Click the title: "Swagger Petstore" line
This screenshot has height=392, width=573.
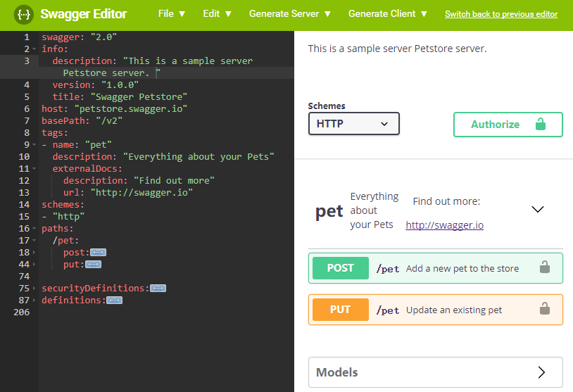(x=120, y=97)
